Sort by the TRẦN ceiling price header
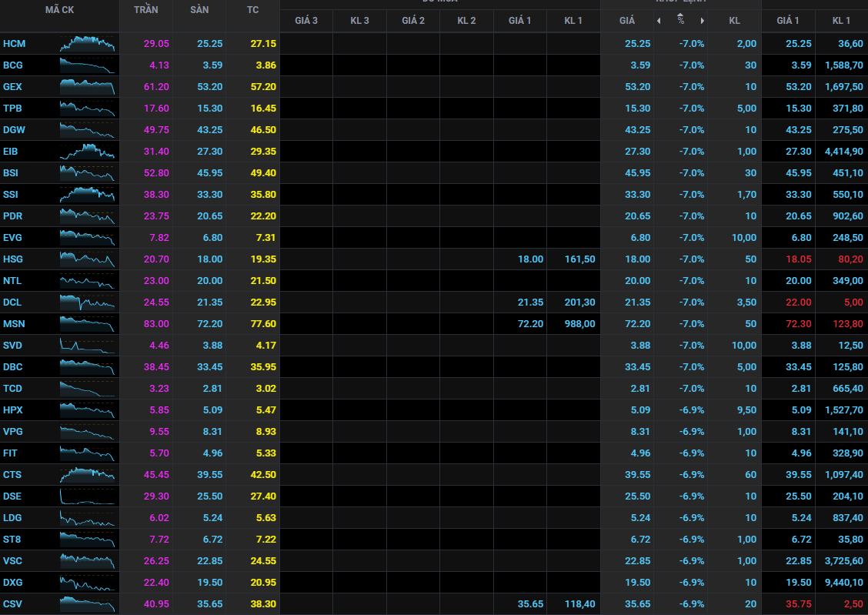 pos(145,10)
